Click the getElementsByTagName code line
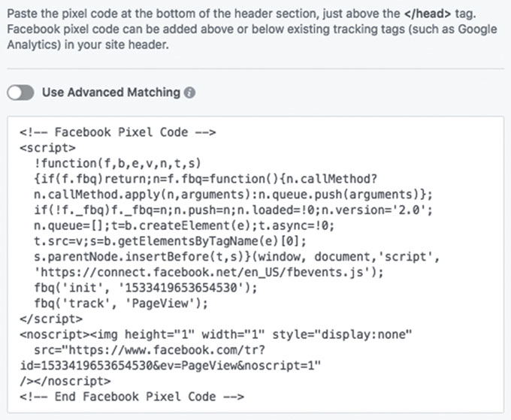 [x=170, y=241]
